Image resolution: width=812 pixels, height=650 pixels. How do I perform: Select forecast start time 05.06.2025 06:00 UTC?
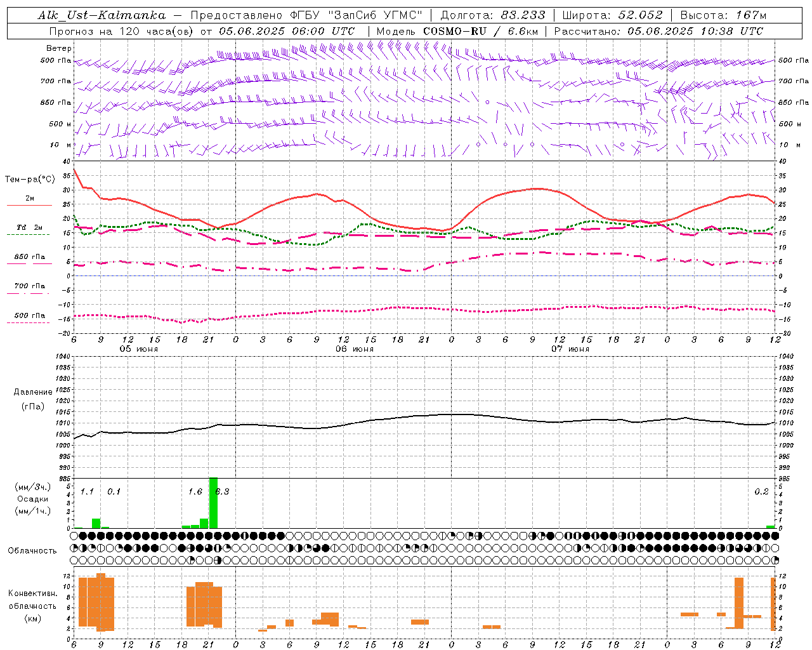point(287,31)
